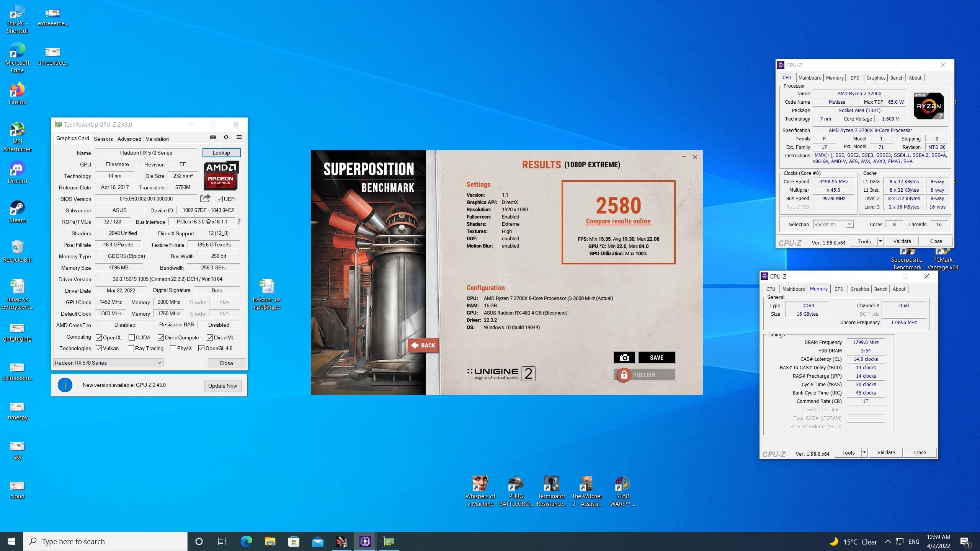Image resolution: width=980 pixels, height=551 pixels.
Task: Click PUBLISH button in Superposition
Action: pos(644,375)
